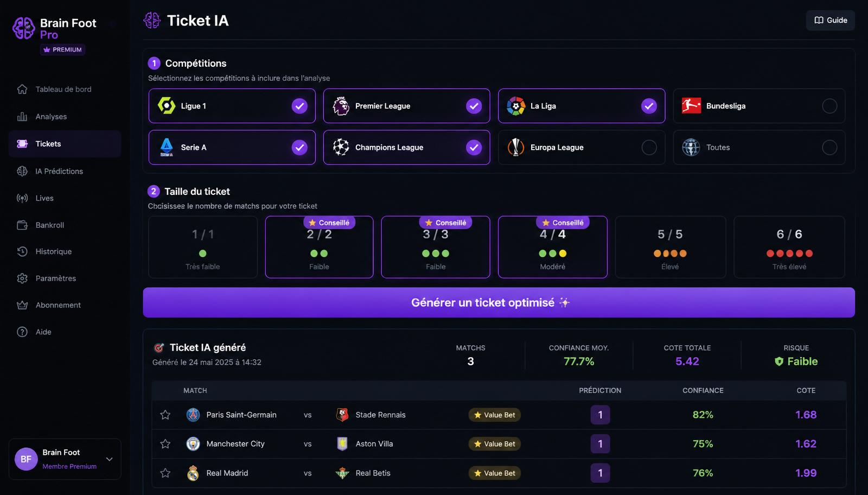The height and width of the screenshot is (495, 868).
Task: Click the Lives broadcast icon
Action: tap(22, 198)
